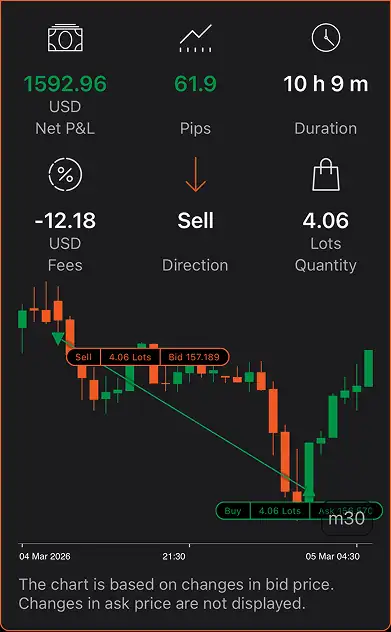391x632 pixels.
Task: Open the m30 timeframe selector
Action: 346,519
